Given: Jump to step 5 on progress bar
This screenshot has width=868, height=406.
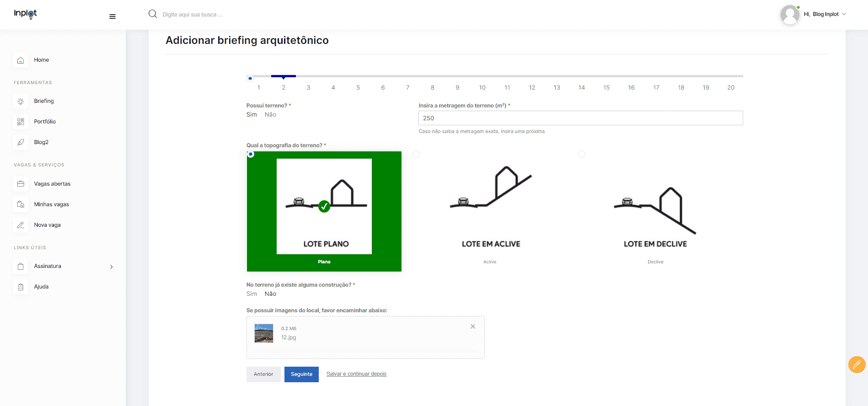Looking at the screenshot, I should [x=358, y=87].
